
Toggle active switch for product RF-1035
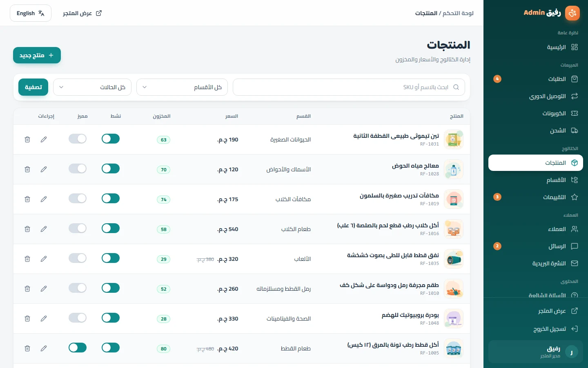point(111,258)
